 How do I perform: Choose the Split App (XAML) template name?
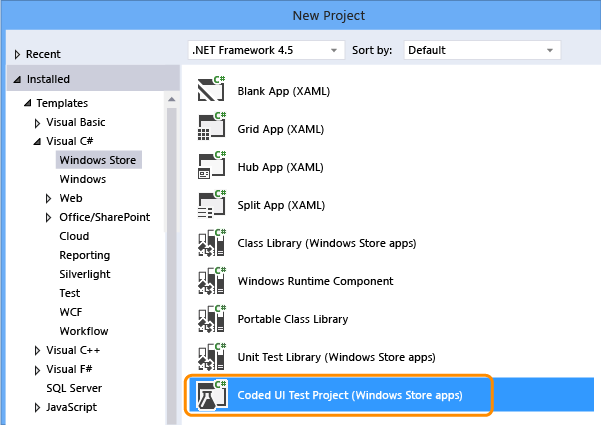pos(281,205)
